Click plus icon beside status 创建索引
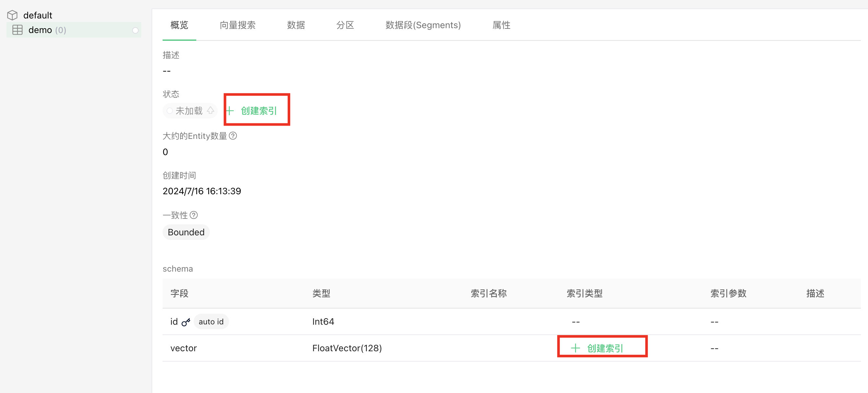The width and height of the screenshot is (868, 393). tap(230, 110)
